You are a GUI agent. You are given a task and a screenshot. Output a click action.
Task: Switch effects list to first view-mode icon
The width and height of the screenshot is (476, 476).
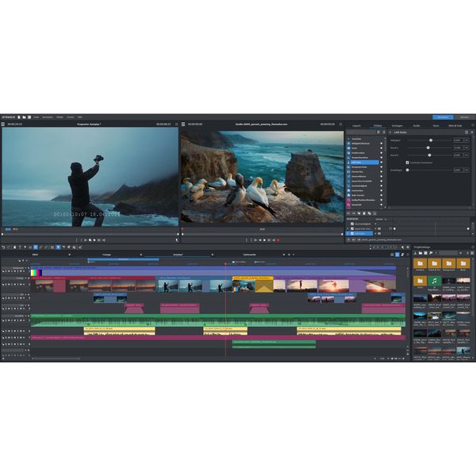click(x=378, y=132)
